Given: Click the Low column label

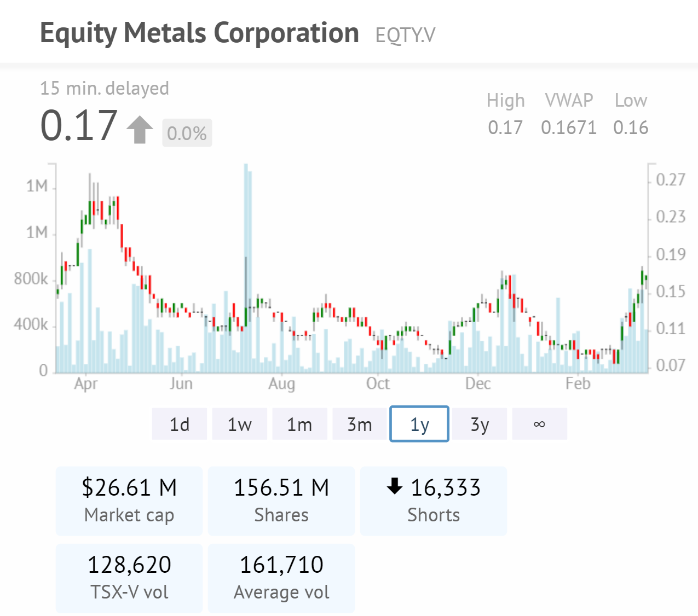Looking at the screenshot, I should point(631,101).
